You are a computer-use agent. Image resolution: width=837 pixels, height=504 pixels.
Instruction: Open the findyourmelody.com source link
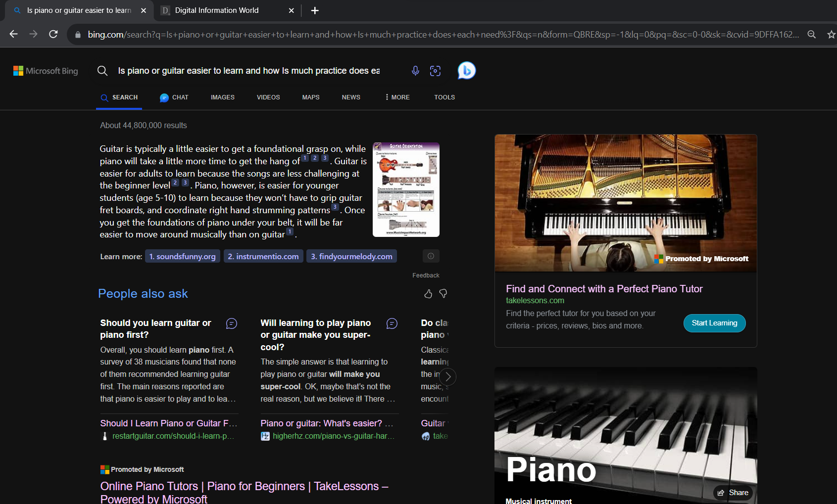point(351,256)
